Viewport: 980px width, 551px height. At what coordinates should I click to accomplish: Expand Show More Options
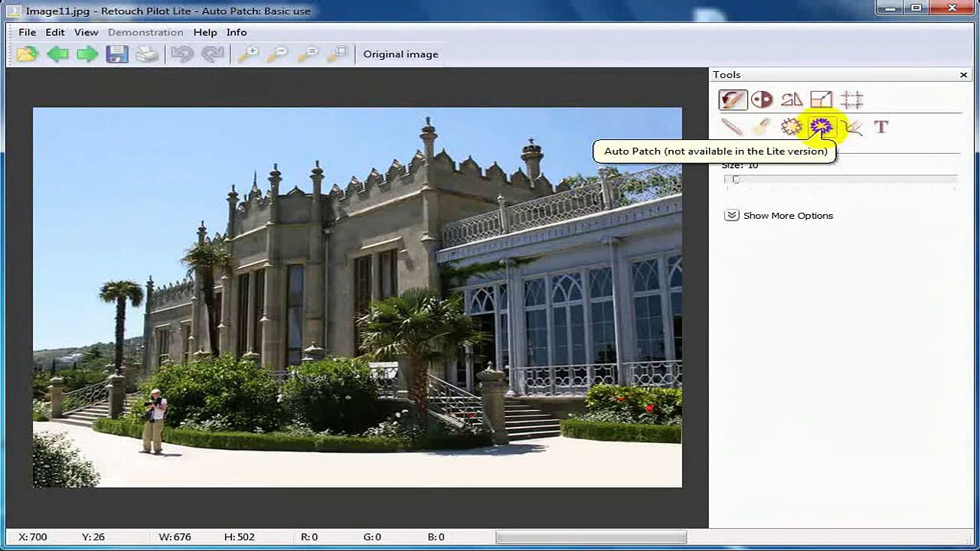(732, 216)
